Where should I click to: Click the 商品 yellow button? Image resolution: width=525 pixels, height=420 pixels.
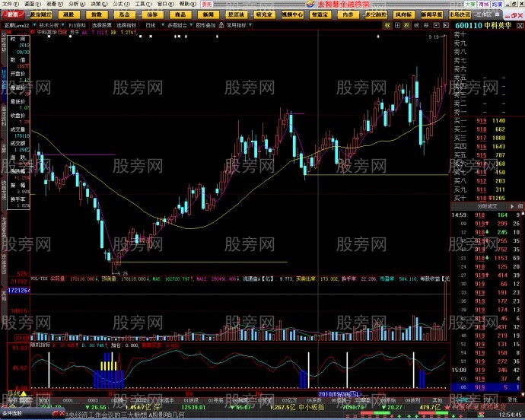180,14
